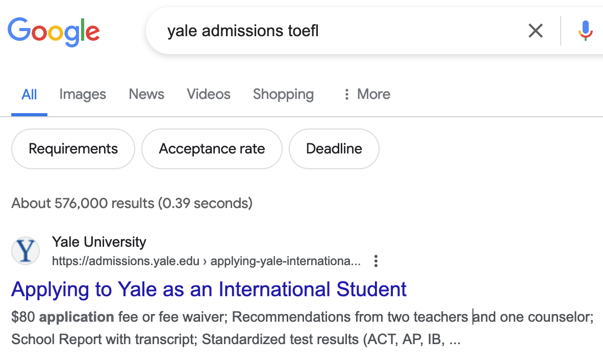Open the three-dot menu beside the Yale result

pyautogui.click(x=376, y=261)
